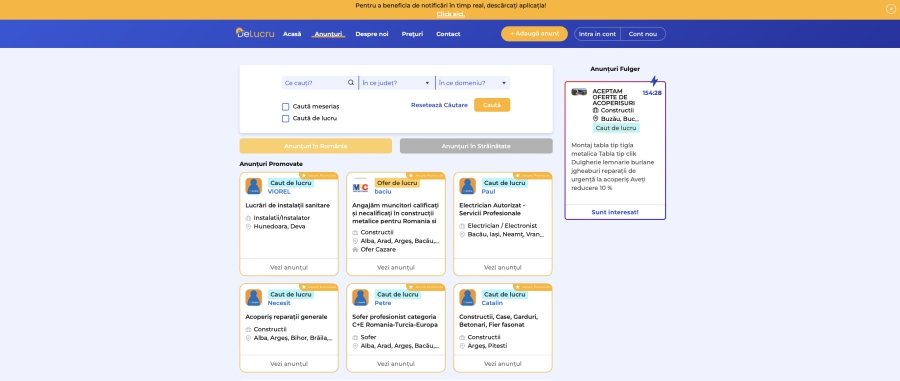
Task: Go to the Acasă menu item
Action: click(292, 34)
